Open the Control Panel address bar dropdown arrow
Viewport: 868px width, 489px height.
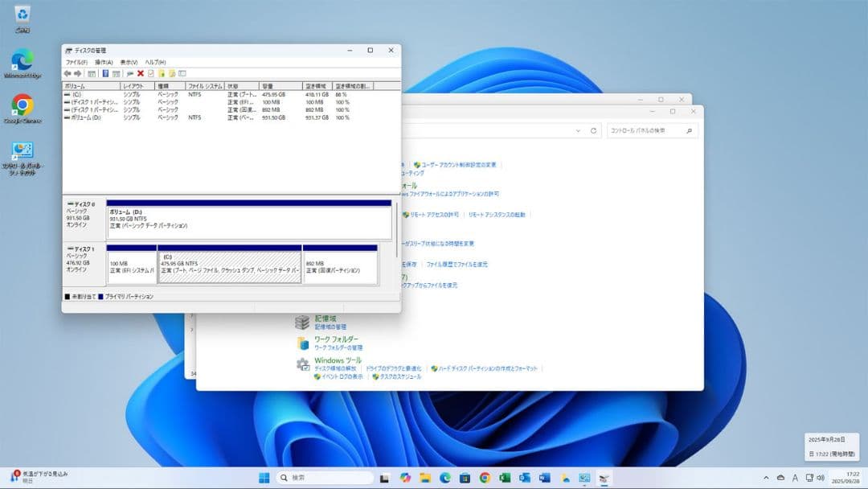click(579, 129)
